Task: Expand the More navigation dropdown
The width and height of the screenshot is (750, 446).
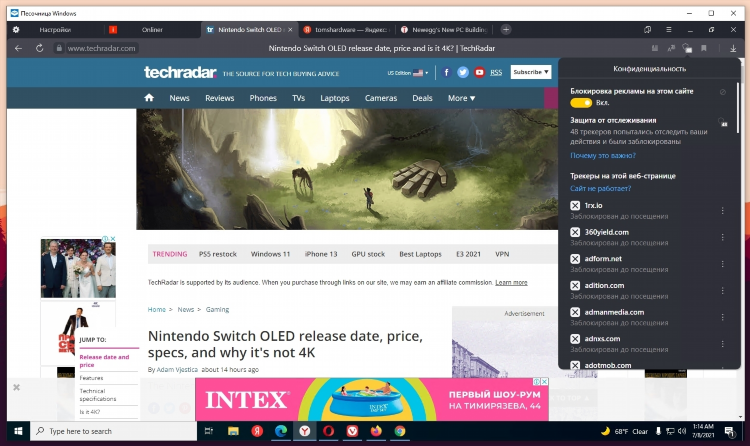Action: (x=462, y=98)
